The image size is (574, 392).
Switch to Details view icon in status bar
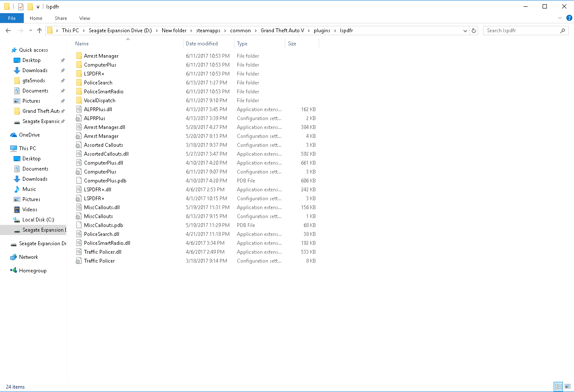[x=558, y=386]
